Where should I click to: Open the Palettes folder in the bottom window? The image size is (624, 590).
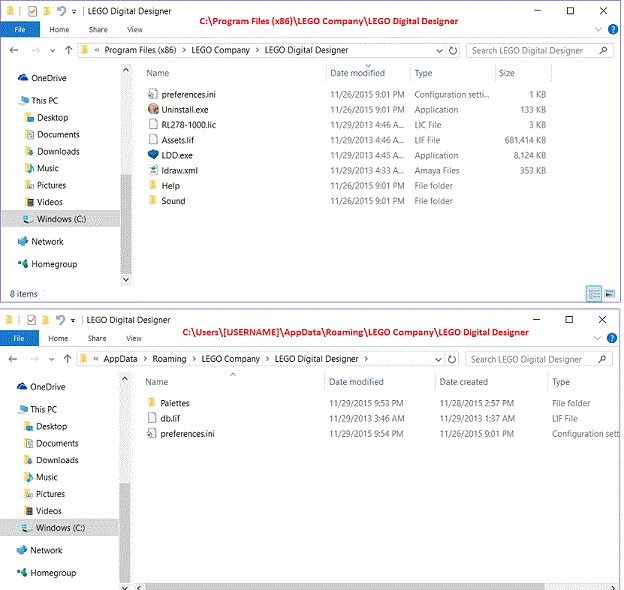pos(174,403)
